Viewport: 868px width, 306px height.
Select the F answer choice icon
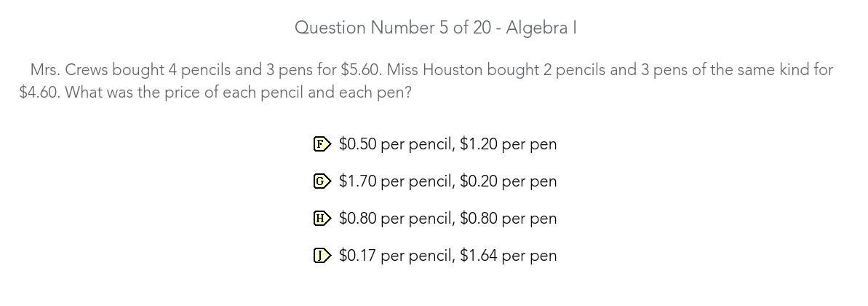[x=322, y=144]
